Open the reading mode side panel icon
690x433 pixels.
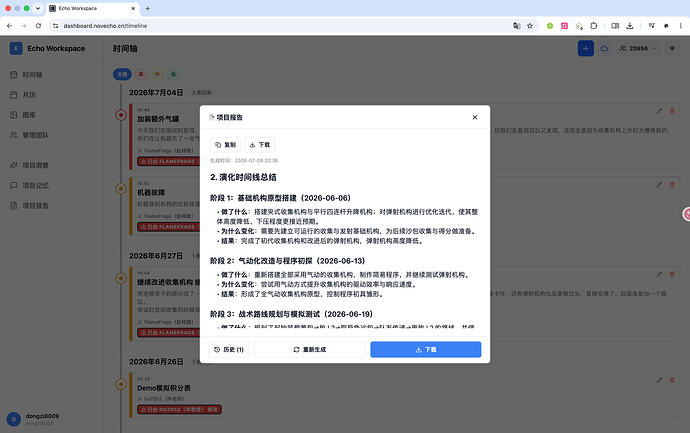coord(615,26)
